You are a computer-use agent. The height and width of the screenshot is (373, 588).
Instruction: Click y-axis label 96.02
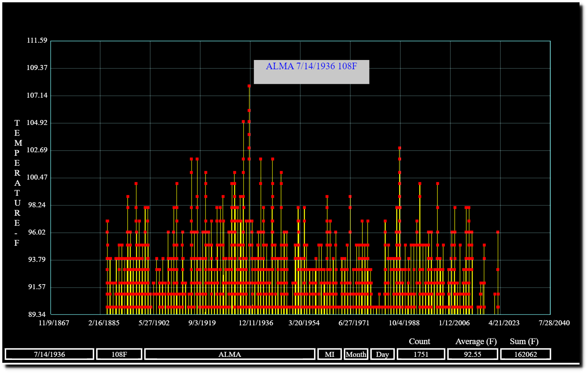[x=37, y=232]
